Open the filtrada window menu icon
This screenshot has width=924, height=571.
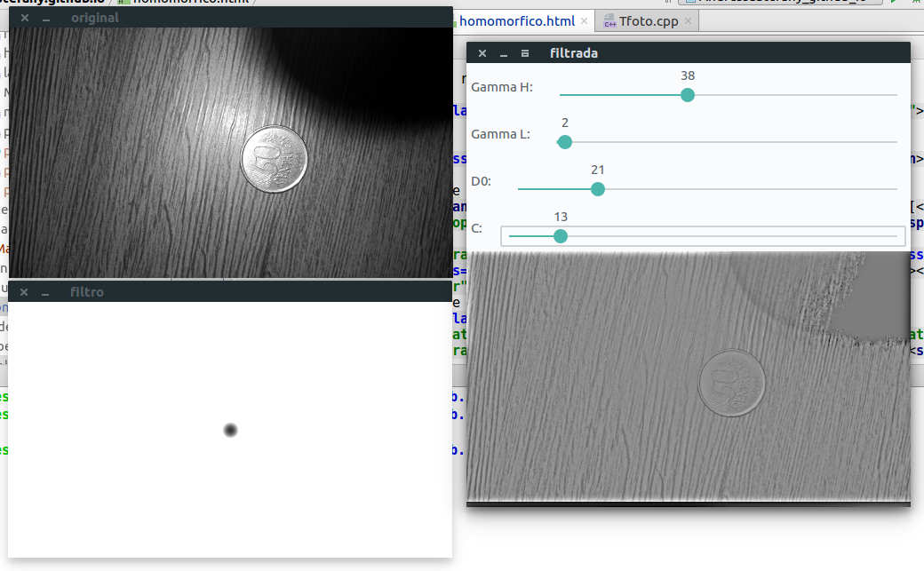[x=525, y=53]
